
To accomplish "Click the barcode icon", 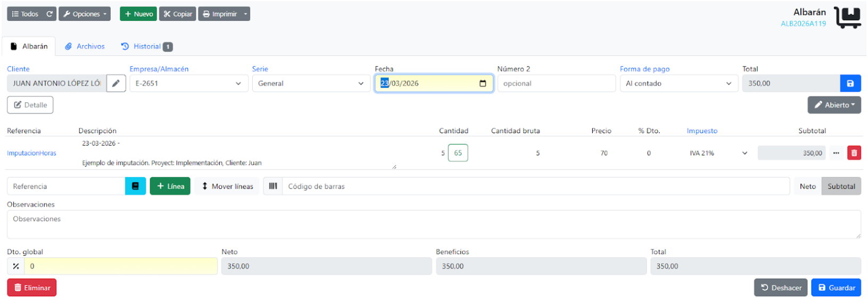I will [273, 187].
